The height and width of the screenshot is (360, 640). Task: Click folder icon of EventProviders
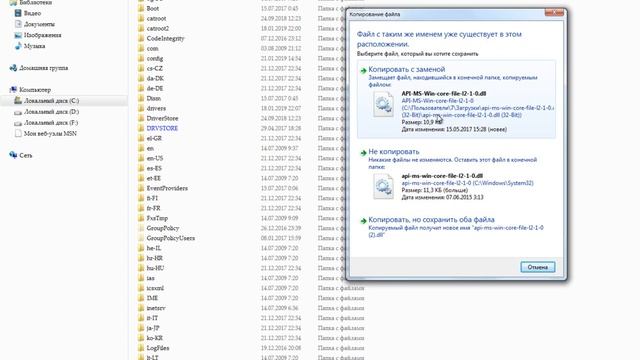coord(141,188)
